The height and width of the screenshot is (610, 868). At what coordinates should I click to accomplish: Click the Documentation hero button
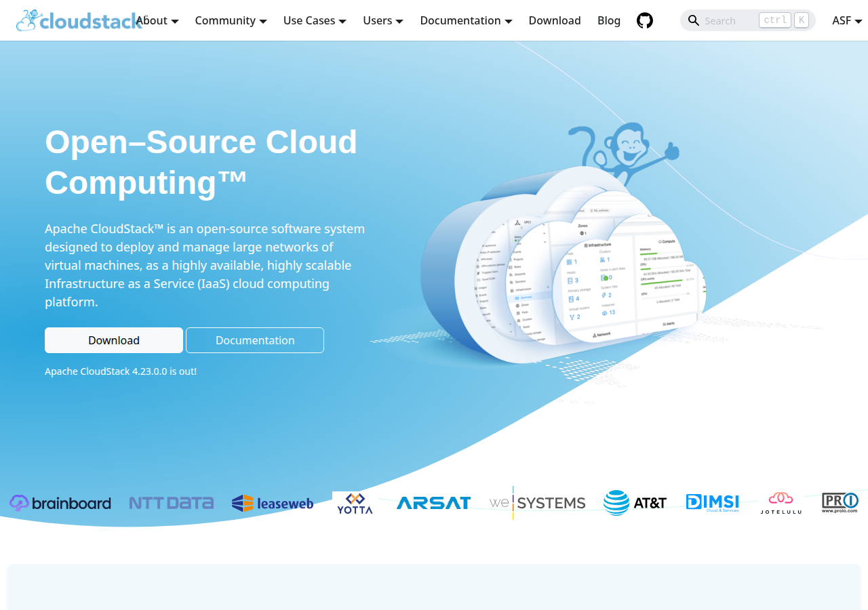[x=255, y=340]
